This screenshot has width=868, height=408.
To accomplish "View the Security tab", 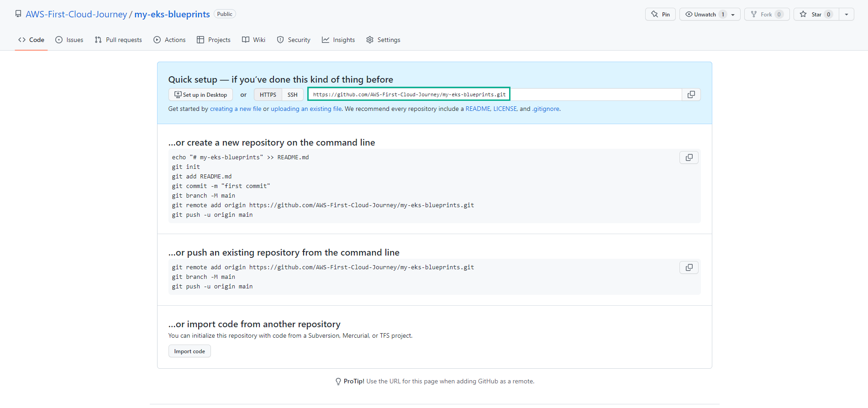I will tap(294, 40).
